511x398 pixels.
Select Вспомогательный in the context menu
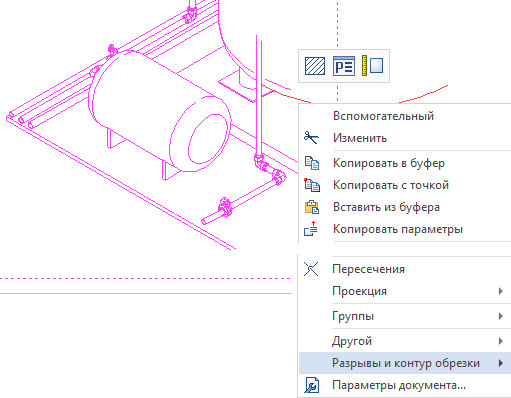405,116
